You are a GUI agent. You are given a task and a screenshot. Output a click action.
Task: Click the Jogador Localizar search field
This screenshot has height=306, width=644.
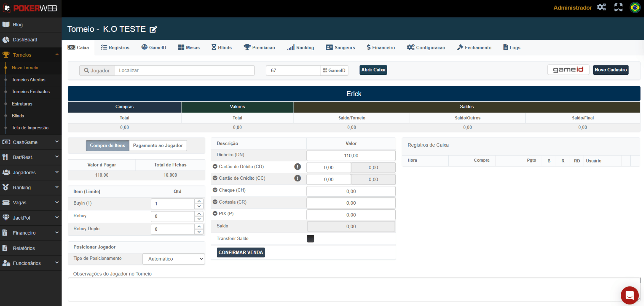pos(184,70)
